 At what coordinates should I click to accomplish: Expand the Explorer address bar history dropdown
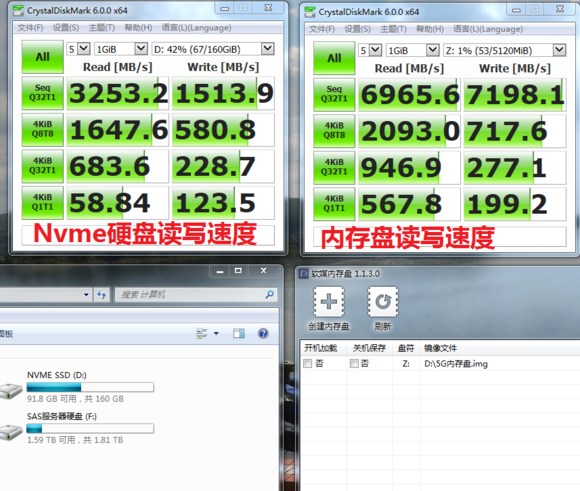click(x=86, y=295)
